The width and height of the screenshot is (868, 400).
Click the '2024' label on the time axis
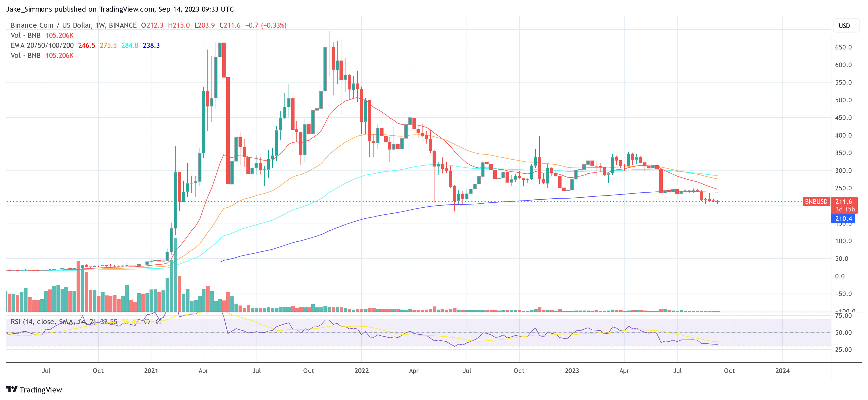click(x=782, y=371)
